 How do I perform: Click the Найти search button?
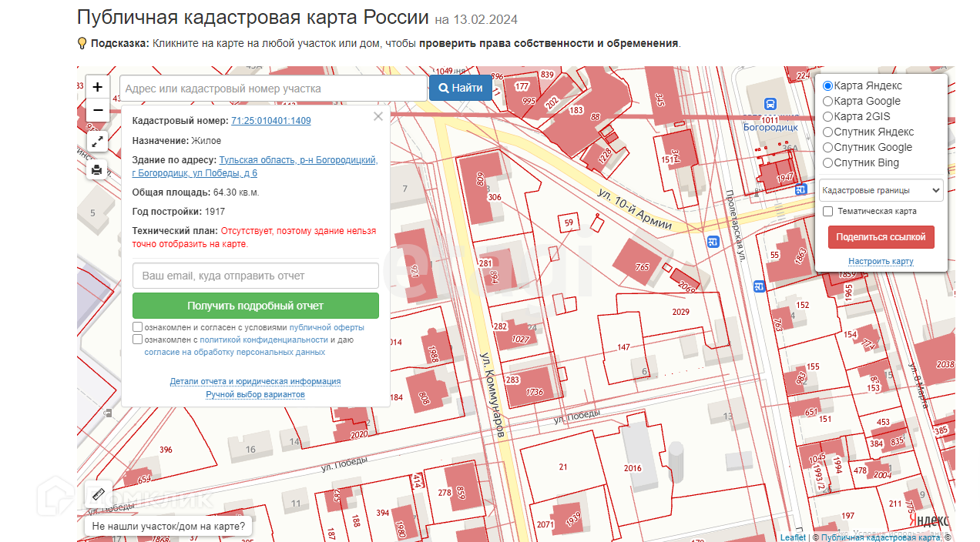[461, 88]
